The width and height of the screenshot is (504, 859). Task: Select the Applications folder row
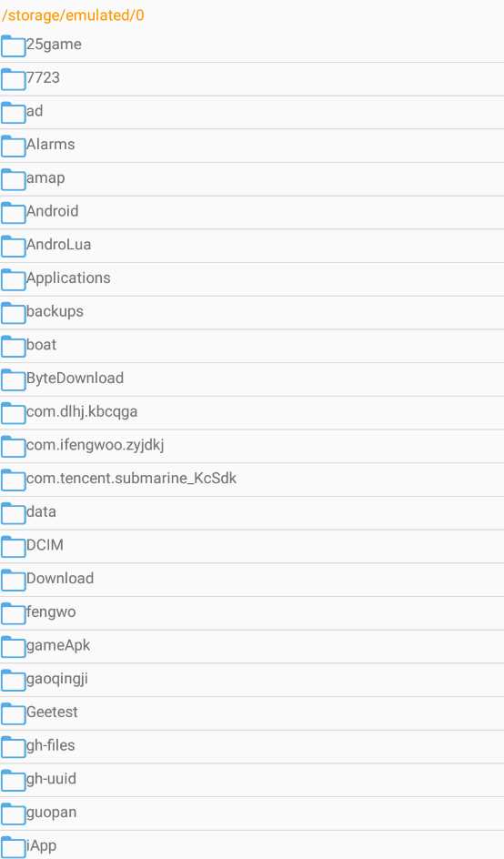point(252,279)
